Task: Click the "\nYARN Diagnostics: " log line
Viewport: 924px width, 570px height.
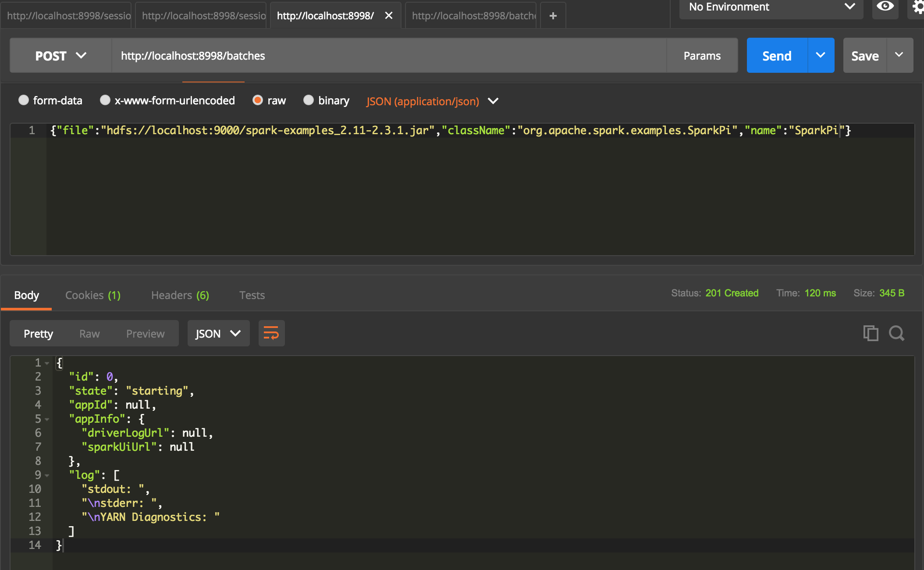Action: click(150, 517)
